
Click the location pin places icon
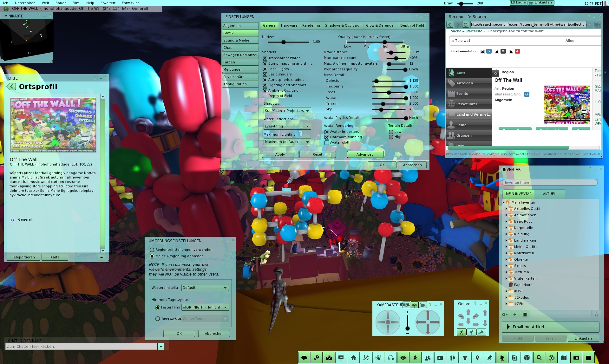(x=477, y=358)
